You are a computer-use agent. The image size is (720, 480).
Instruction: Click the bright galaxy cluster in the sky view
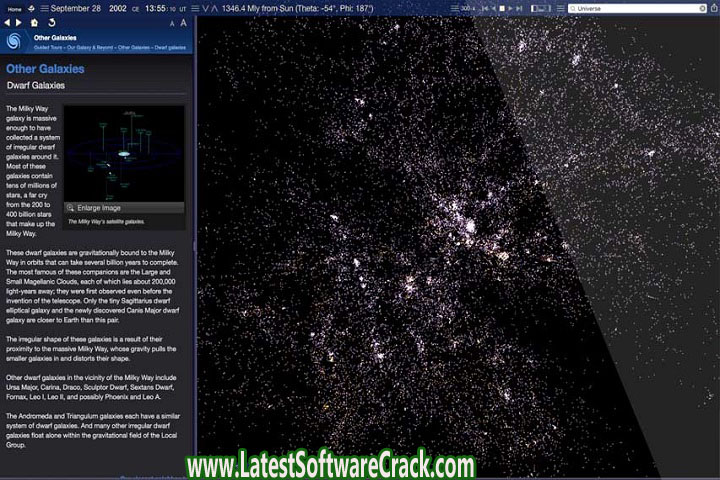[x=470, y=226]
